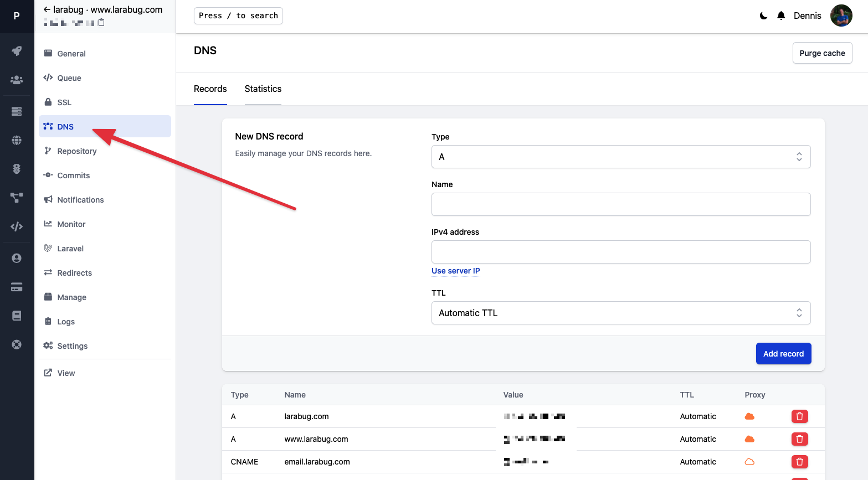The width and height of the screenshot is (868, 480).
Task: Open the users group icon in dark sidebar
Action: [x=17, y=80]
